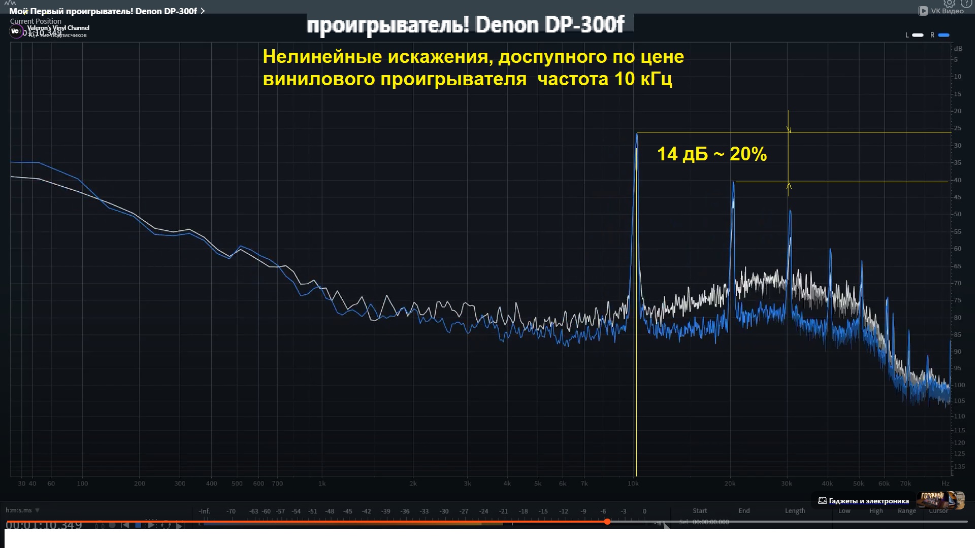Image resolution: width=980 pixels, height=548 pixels.
Task: Expand the h:m:s.ms time format dropdown
Action: [x=37, y=510]
